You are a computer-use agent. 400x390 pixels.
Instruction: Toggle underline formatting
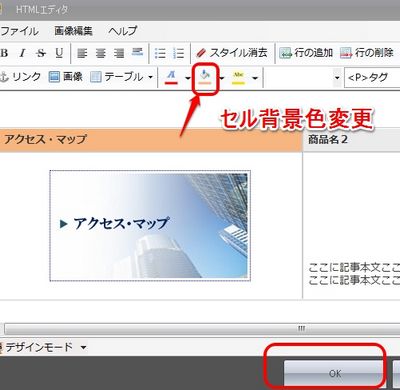coord(59,53)
